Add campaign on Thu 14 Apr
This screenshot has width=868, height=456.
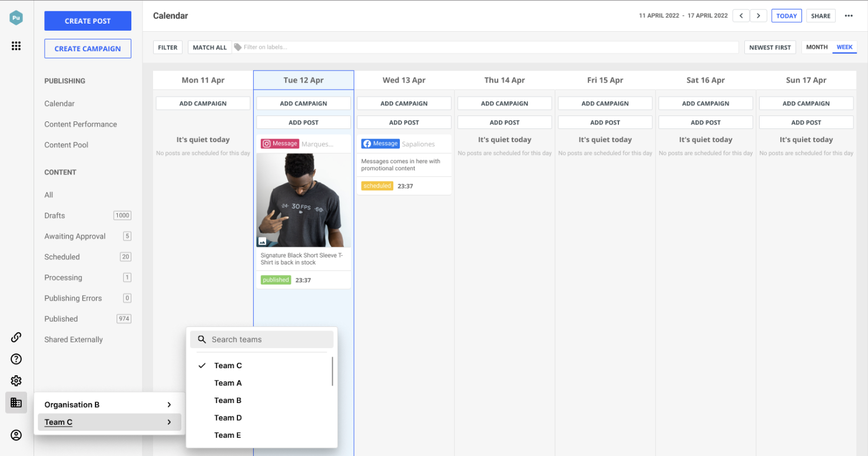click(x=505, y=103)
